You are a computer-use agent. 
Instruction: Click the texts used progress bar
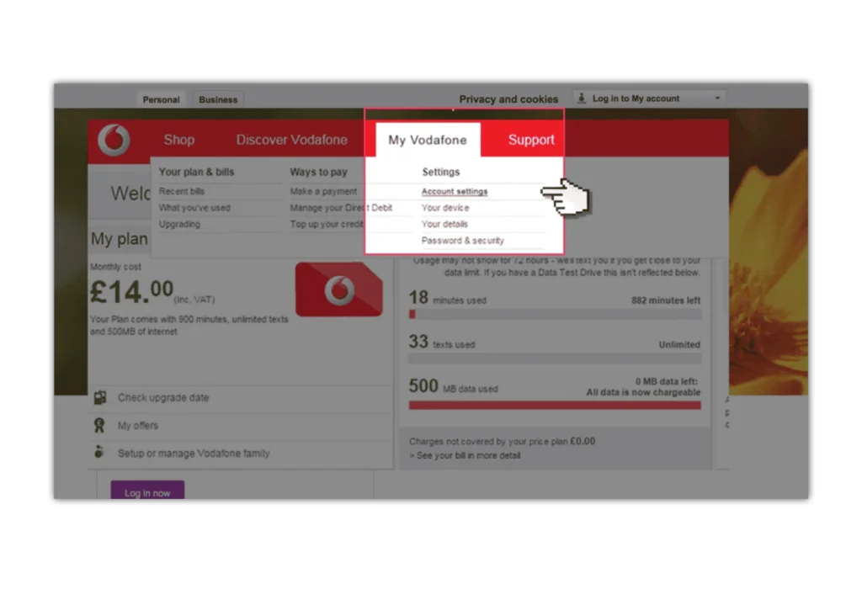pyautogui.click(x=555, y=358)
